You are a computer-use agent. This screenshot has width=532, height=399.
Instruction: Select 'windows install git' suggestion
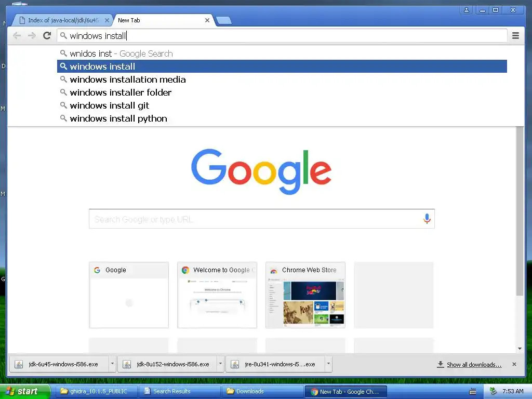point(282,105)
